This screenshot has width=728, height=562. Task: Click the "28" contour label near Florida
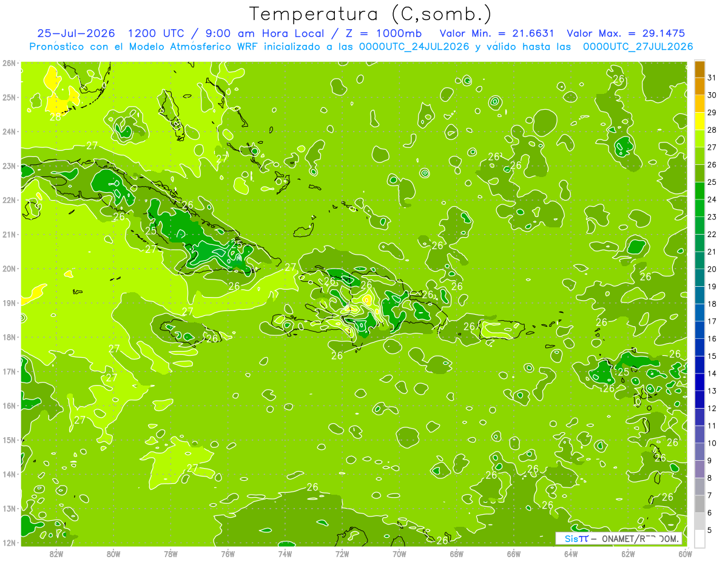pos(55,117)
